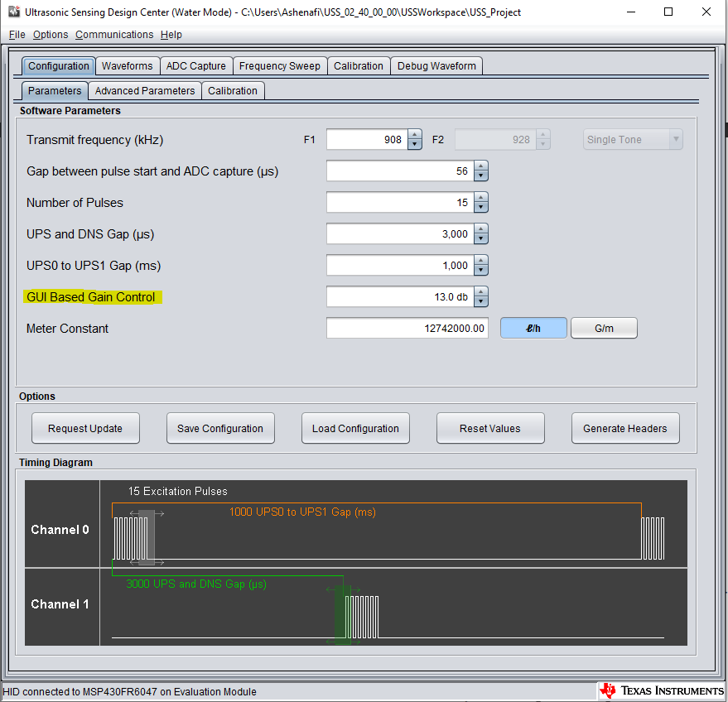
Task: Click the application icon in title bar
Action: point(14,12)
